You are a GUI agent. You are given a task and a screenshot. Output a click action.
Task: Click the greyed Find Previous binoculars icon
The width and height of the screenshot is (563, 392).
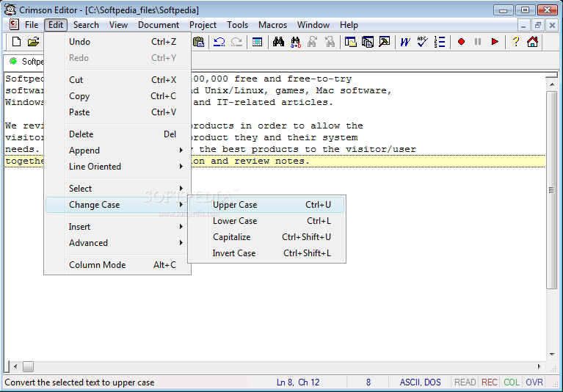[x=330, y=42]
